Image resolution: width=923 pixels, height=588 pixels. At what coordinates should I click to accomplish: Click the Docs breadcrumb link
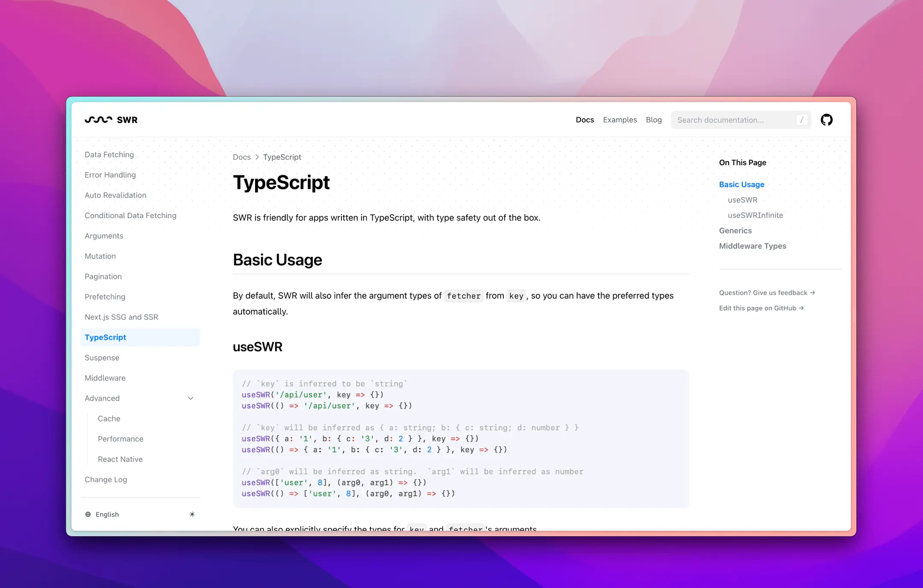(x=241, y=157)
